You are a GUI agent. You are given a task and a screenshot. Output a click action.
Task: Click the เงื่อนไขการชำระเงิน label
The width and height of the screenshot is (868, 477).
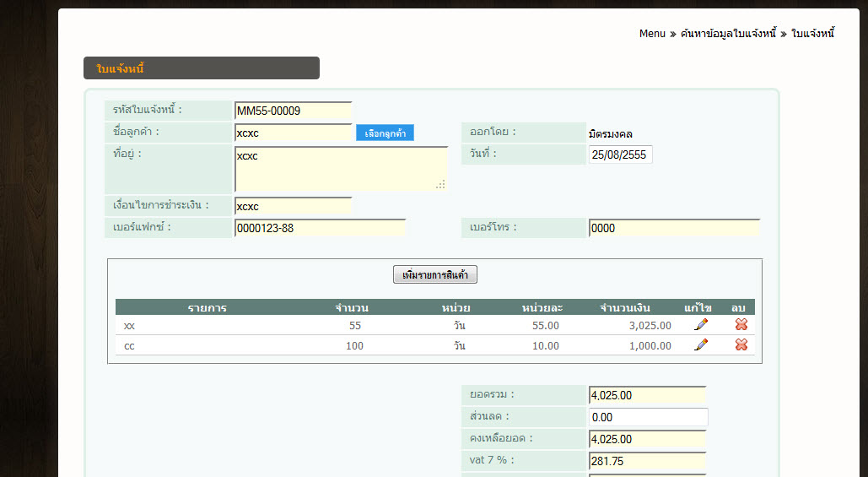(x=160, y=205)
